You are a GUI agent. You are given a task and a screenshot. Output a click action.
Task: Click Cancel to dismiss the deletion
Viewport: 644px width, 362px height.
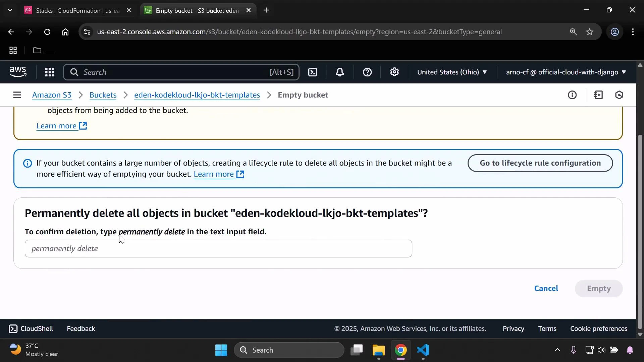[546, 288]
